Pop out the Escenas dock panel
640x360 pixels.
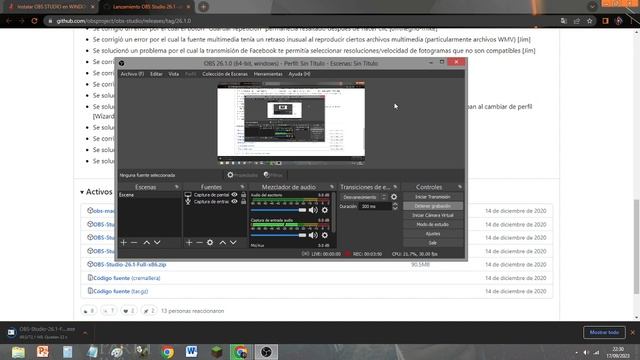click(x=177, y=187)
